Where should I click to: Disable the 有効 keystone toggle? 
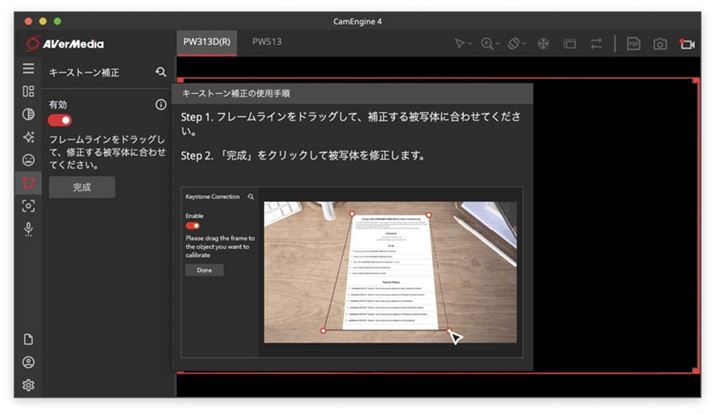click(x=60, y=120)
